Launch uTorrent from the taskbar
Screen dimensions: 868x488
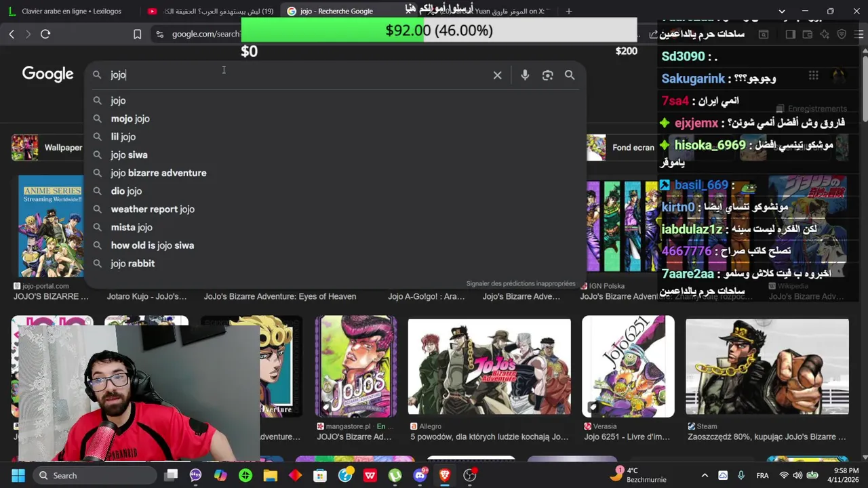click(395, 475)
